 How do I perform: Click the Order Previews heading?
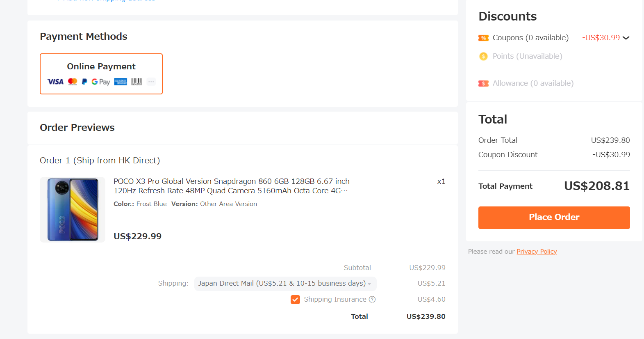[x=77, y=128]
